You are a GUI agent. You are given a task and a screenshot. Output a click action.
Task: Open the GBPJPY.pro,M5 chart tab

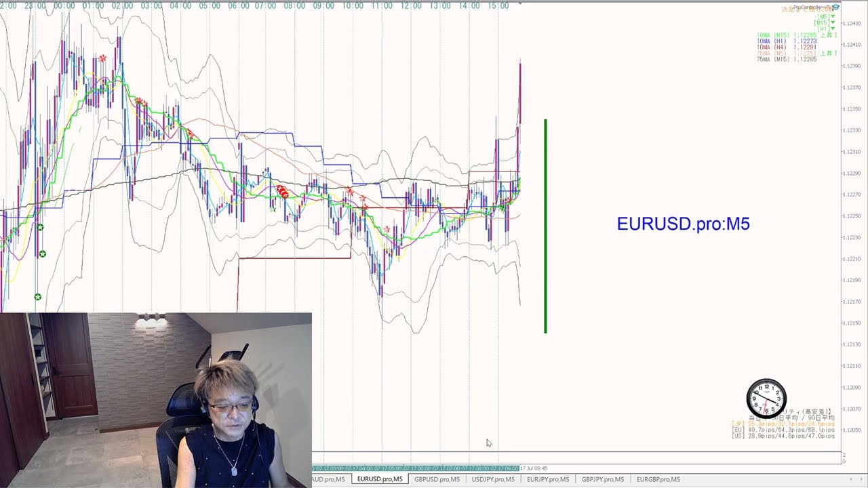click(602, 479)
